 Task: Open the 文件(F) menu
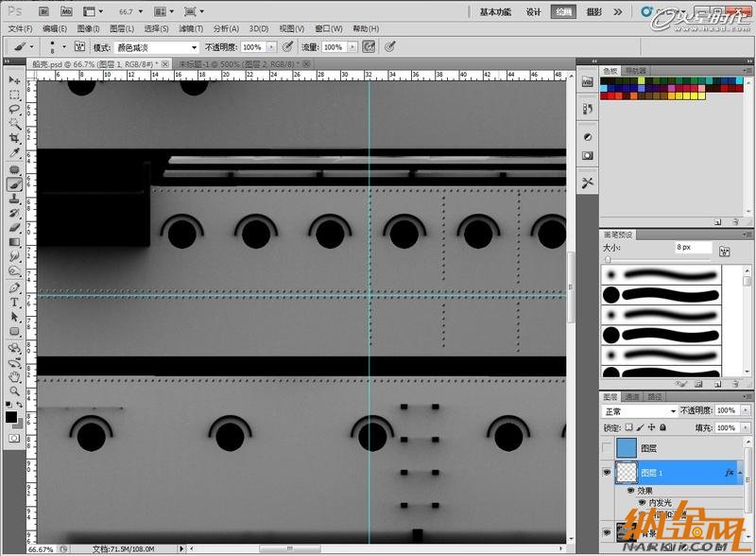pyautogui.click(x=20, y=29)
